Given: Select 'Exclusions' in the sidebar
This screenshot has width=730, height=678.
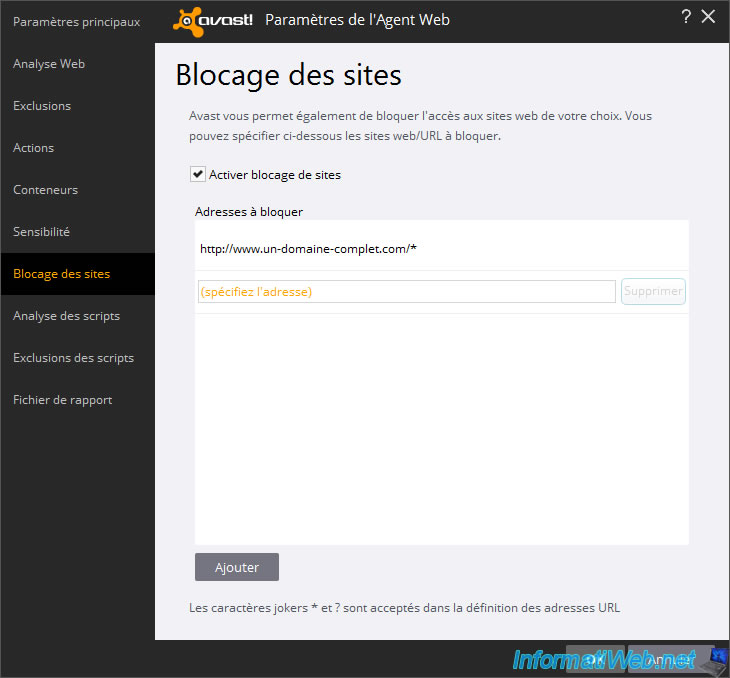Looking at the screenshot, I should click(42, 106).
